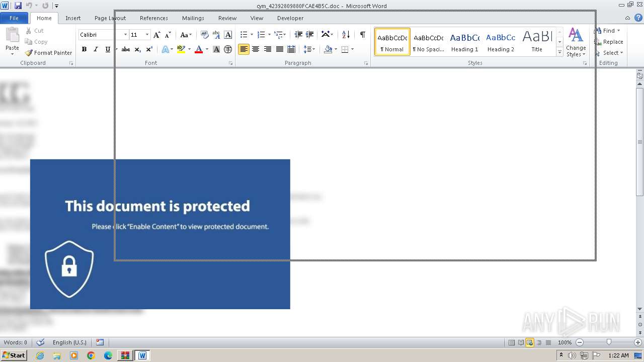
Task: Toggle Align Text Left
Action: coord(244,49)
